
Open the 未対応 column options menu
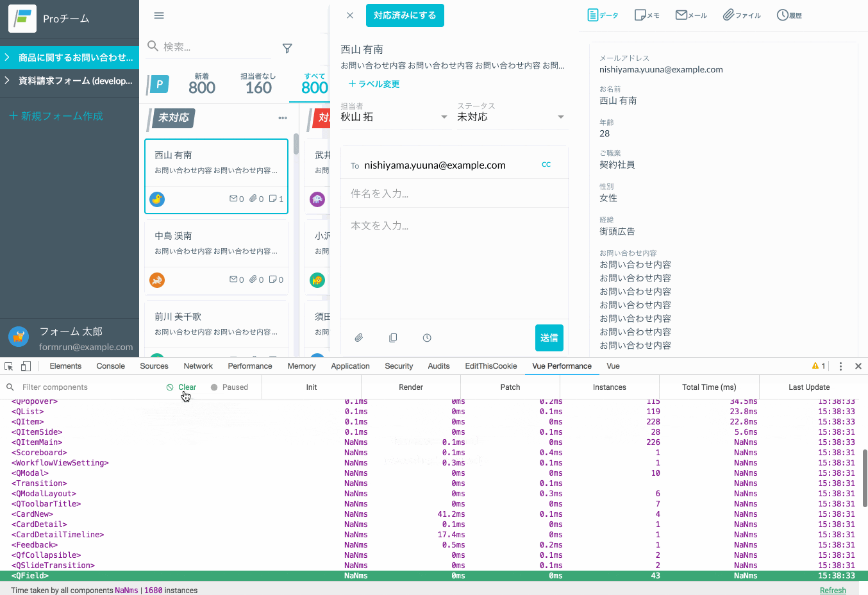point(283,117)
